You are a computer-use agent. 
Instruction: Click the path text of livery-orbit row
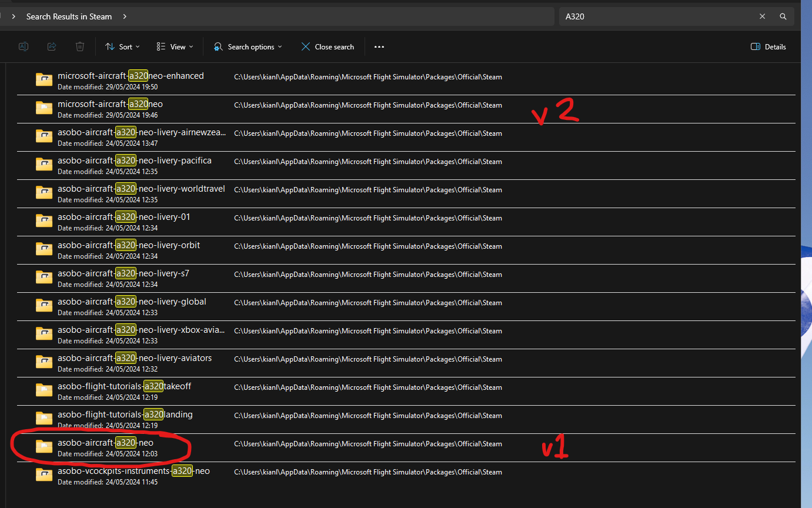pos(368,246)
